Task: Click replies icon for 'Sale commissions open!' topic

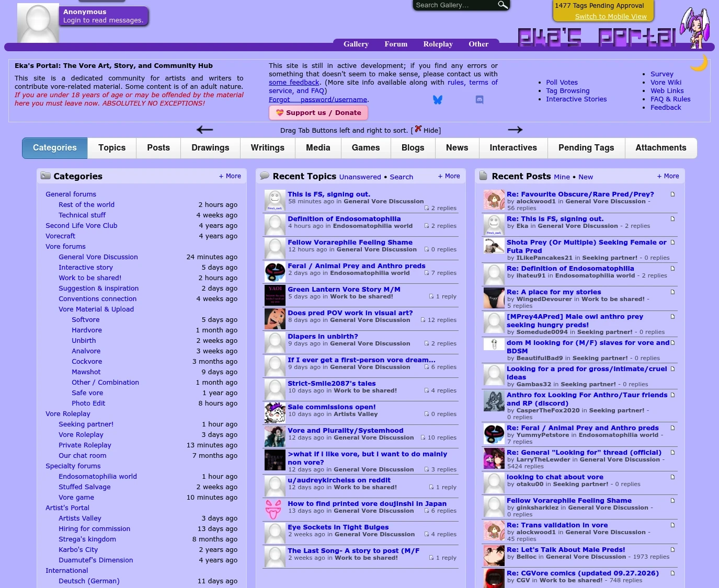Action: tap(427, 414)
